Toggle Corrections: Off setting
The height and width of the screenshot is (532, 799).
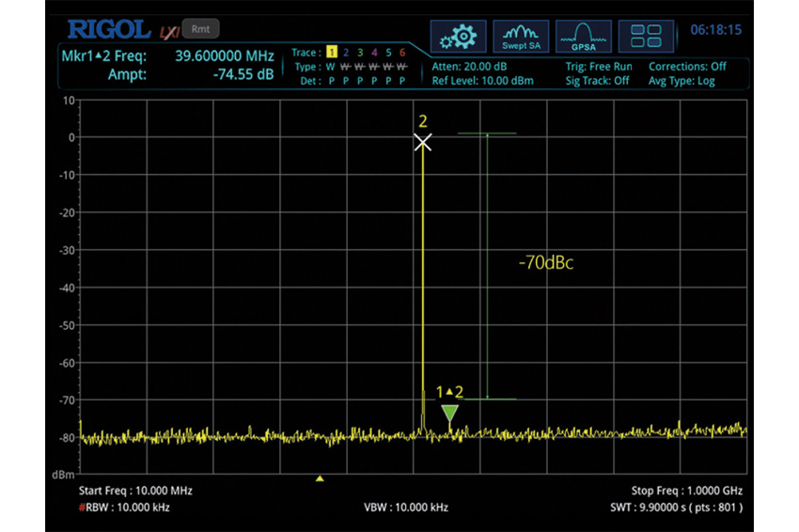coord(687,66)
